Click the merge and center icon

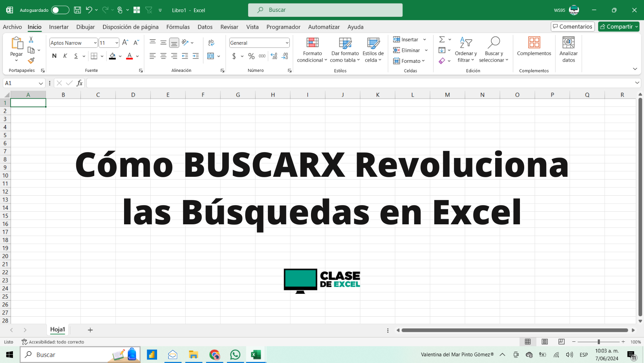tap(211, 56)
